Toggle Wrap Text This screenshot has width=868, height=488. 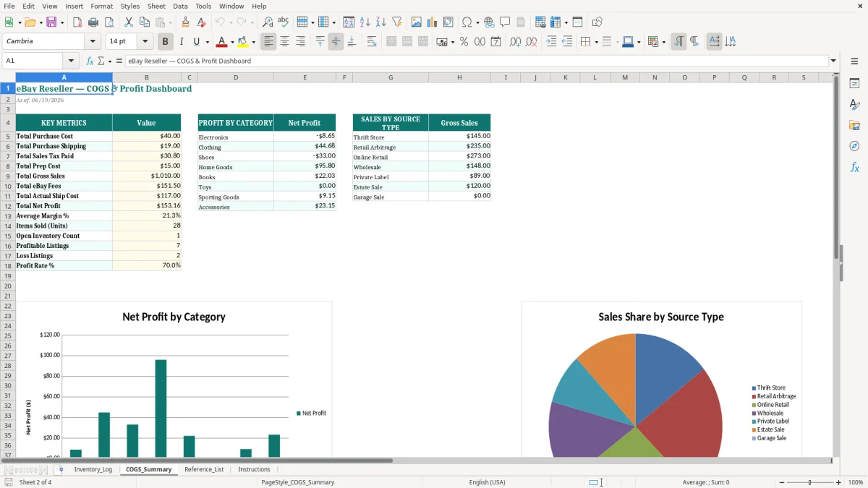372,42
